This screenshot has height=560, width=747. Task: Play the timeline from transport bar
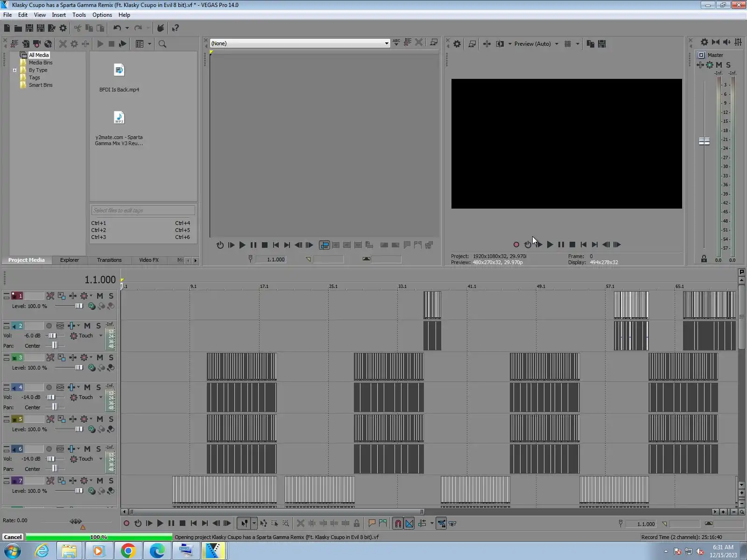coord(160,524)
